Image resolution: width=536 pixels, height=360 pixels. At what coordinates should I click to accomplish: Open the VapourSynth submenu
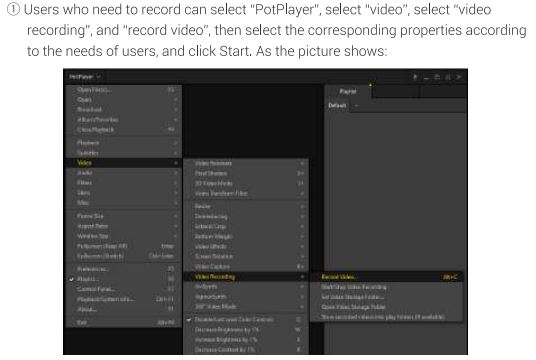point(246,296)
